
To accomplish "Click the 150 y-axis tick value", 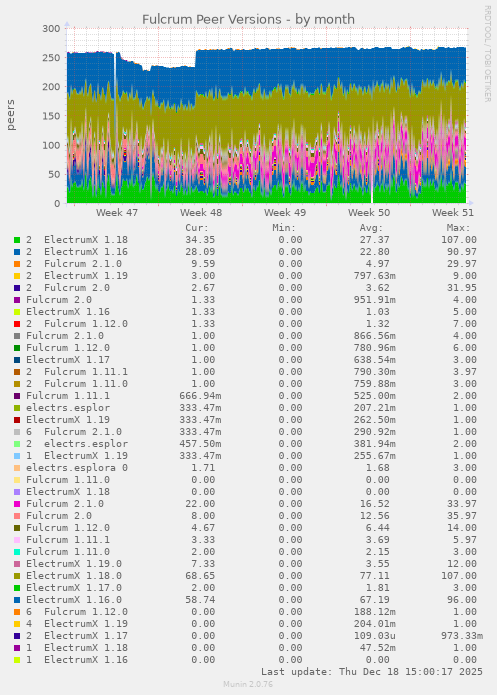I will 51,116.
